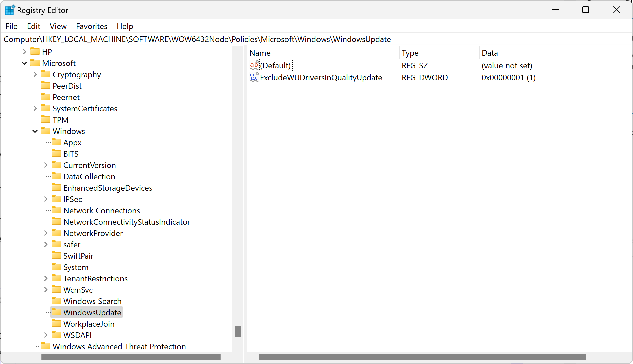Click the REG_DWORD icon beside ExcludeWUDriversInQualityUpdate

pyautogui.click(x=254, y=77)
